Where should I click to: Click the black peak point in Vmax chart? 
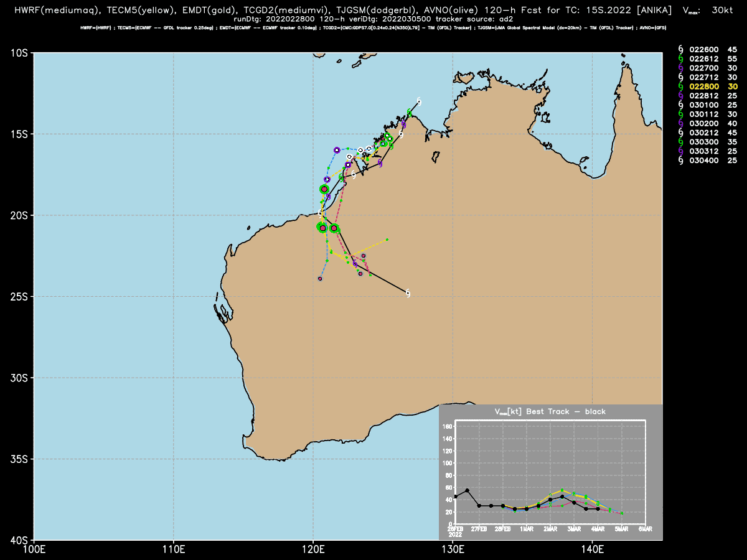(467, 490)
